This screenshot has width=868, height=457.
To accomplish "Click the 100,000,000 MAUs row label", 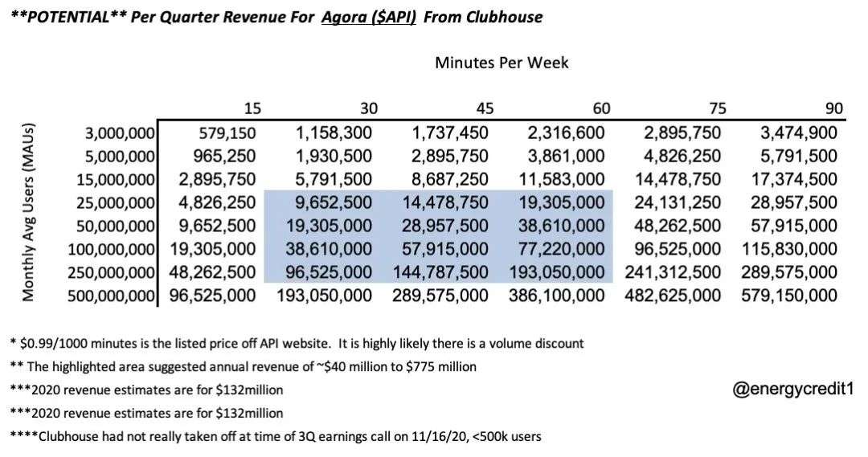I will tap(111, 250).
